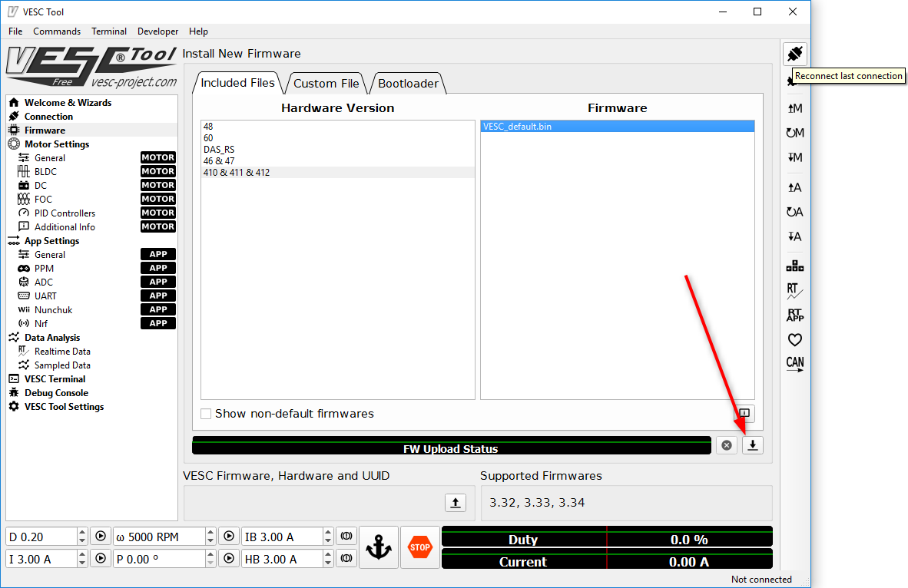This screenshot has width=908, height=588.
Task: Click the CAN forwarding icon
Action: (794, 364)
